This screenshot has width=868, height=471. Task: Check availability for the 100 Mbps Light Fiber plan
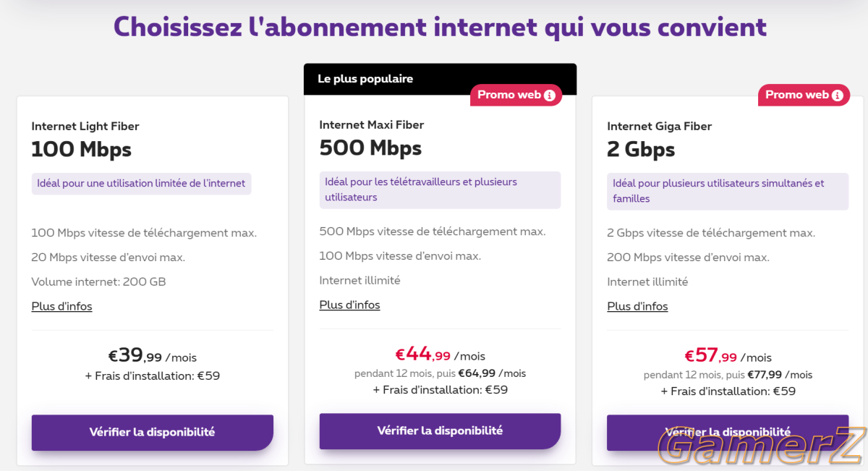click(x=152, y=432)
